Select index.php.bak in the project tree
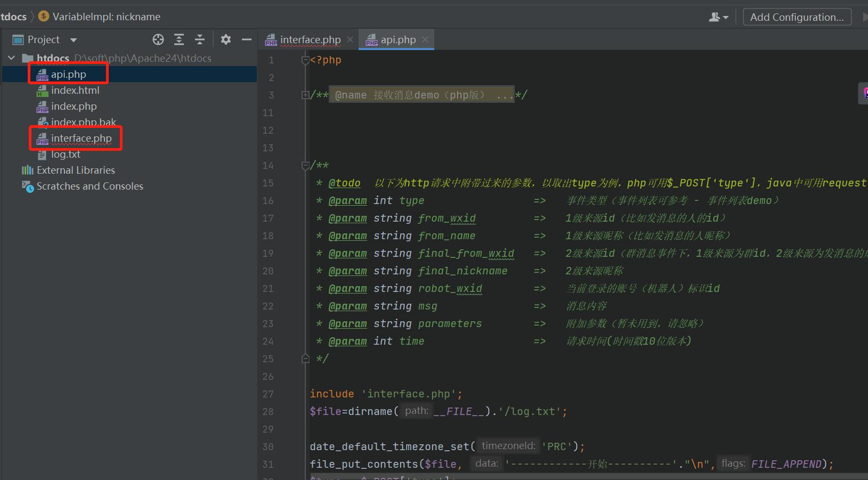This screenshot has width=868, height=480. coord(84,122)
